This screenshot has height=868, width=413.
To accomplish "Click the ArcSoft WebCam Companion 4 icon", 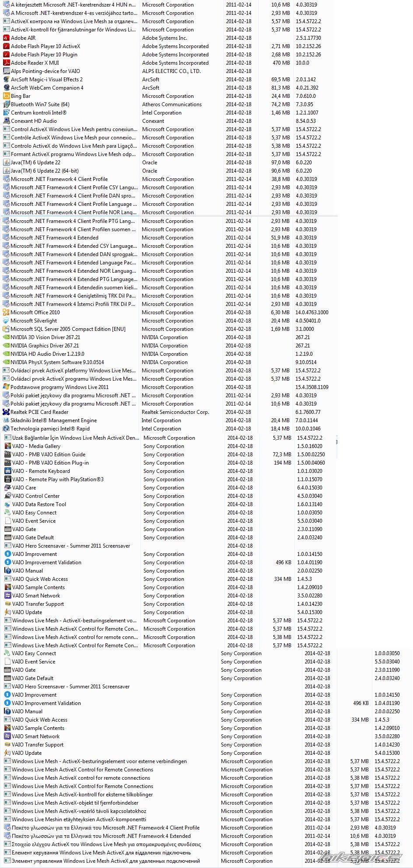I will [x=7, y=88].
